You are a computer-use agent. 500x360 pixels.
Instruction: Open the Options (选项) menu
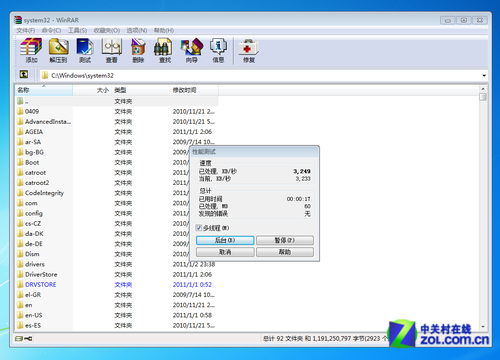pos(137,30)
